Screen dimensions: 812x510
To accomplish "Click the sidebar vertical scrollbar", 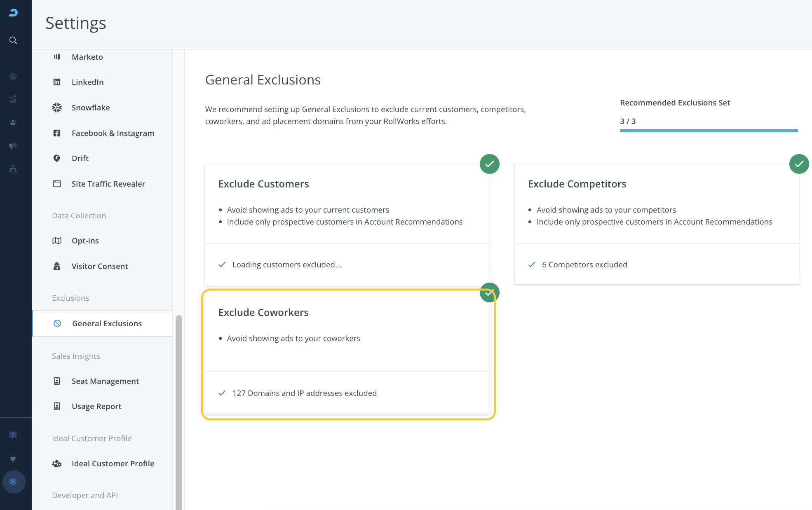I will (x=178, y=412).
